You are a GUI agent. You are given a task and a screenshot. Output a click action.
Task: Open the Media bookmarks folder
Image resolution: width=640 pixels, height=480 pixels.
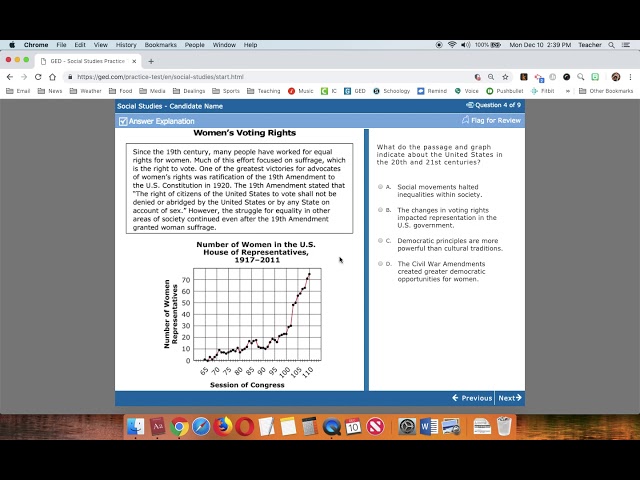point(152,91)
